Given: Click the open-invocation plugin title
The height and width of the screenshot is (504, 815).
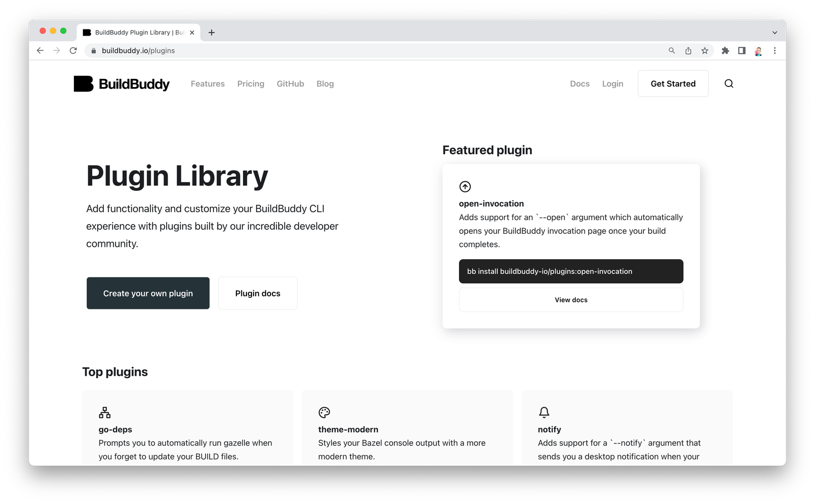Looking at the screenshot, I should (x=491, y=204).
